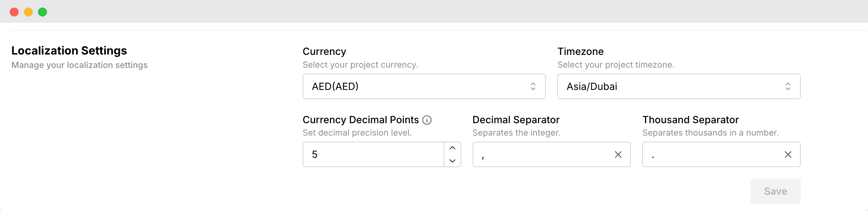The width and height of the screenshot is (868, 211).
Task: Click the Thousand Separator label
Action: pos(690,120)
